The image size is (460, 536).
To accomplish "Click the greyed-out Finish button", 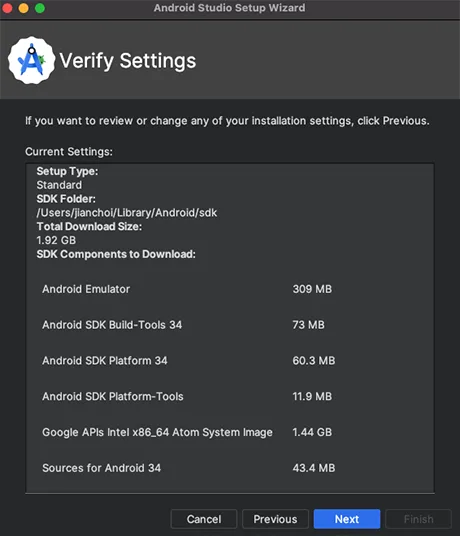I will tap(419, 519).
